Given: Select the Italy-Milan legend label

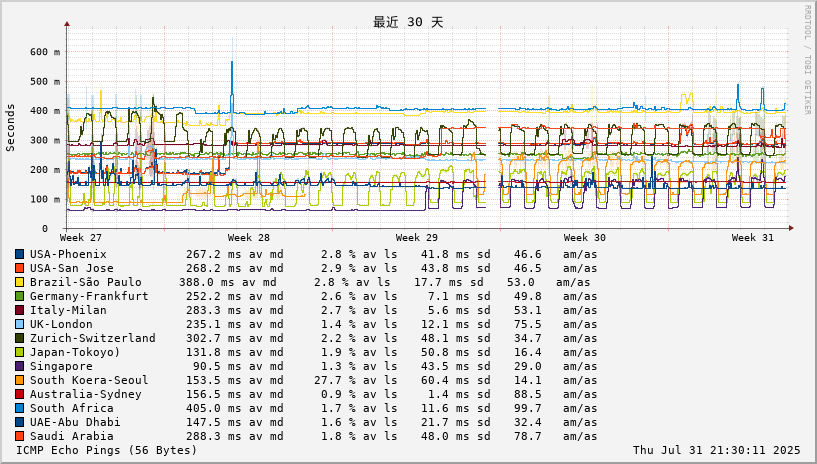Looking at the screenshot, I should pos(68,310).
